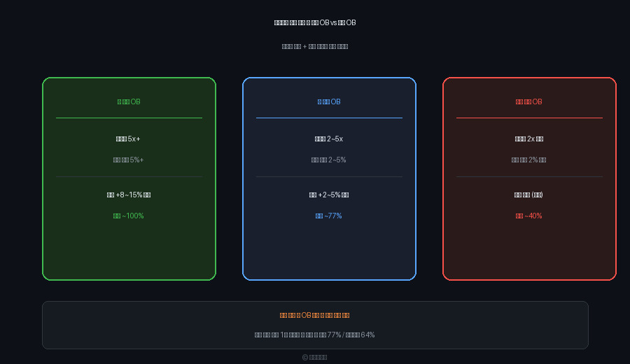The width and height of the screenshot is (630, 364).
Task: Click the page title containing "OB vs"
Action: click(314, 23)
